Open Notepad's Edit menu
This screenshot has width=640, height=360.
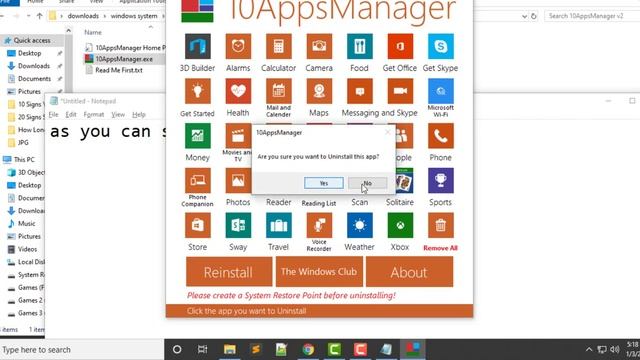click(71, 115)
